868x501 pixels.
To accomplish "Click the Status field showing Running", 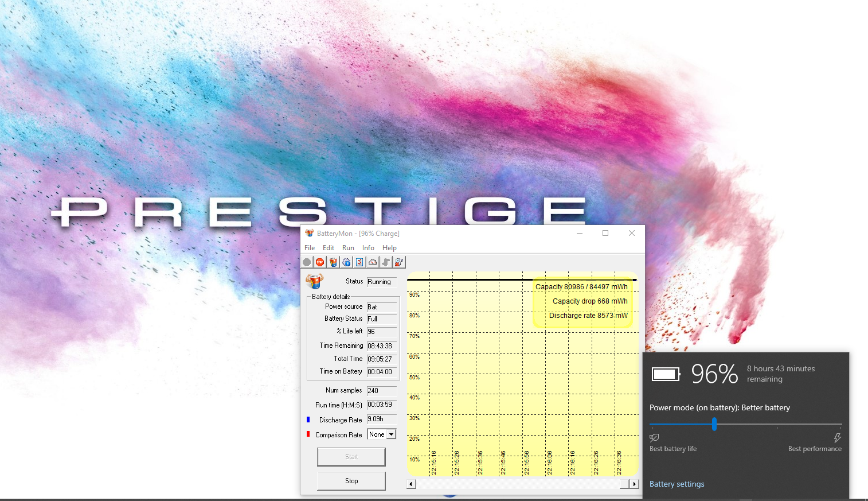I will coord(382,282).
